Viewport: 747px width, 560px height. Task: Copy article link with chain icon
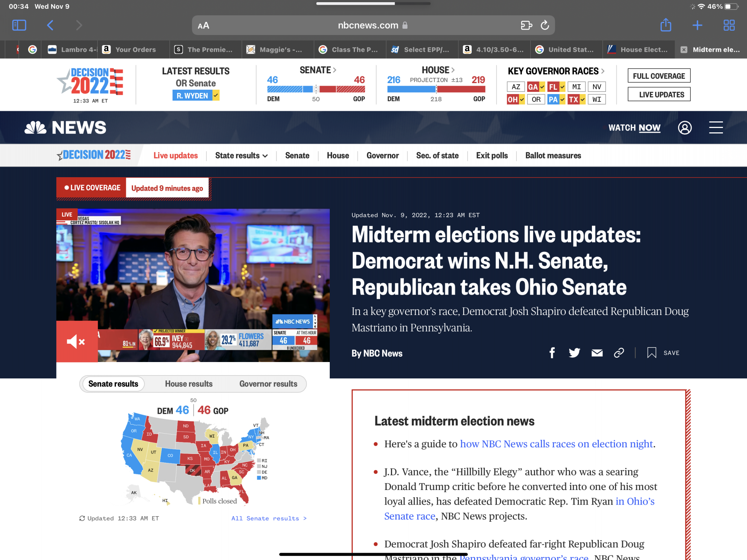coord(619,353)
